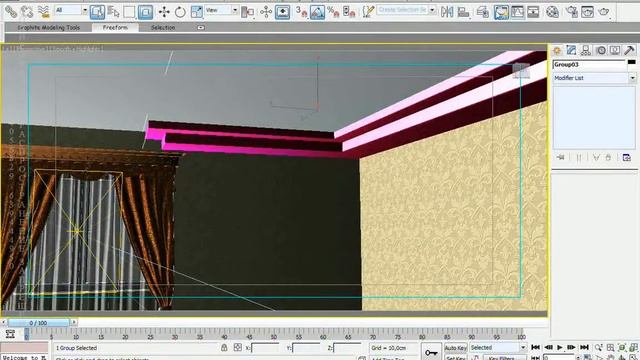Switch to Freeform tab
Image resolution: width=640 pixels, height=360 pixels.
(115, 27)
